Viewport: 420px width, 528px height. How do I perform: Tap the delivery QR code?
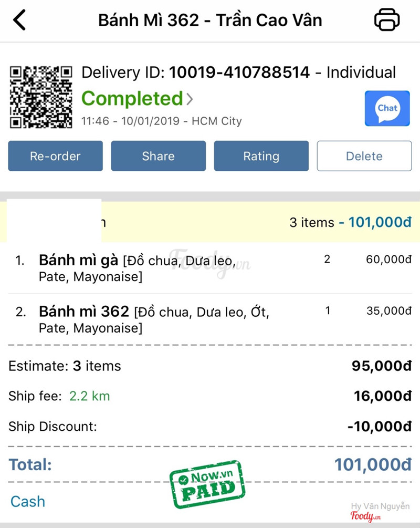tap(41, 97)
